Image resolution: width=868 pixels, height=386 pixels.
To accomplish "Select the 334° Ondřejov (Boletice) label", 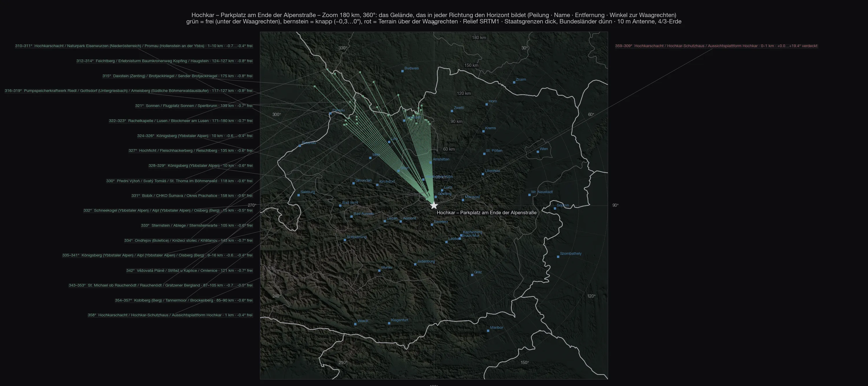I will point(188,241).
